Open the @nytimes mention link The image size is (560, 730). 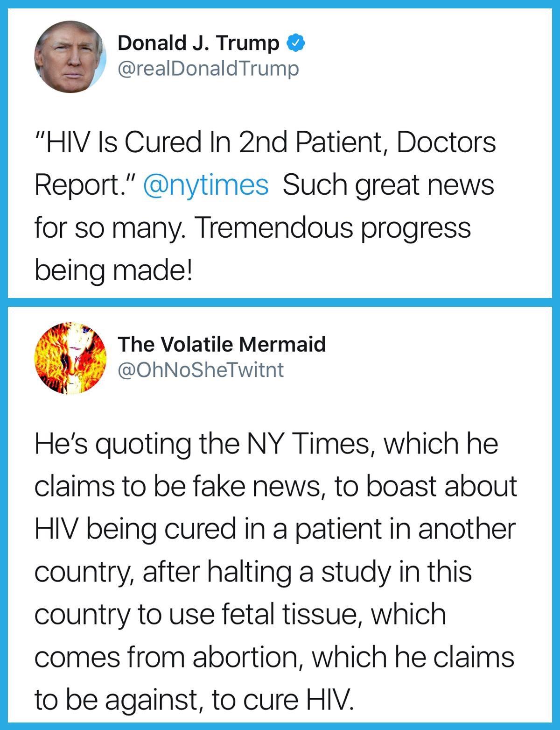206,185
